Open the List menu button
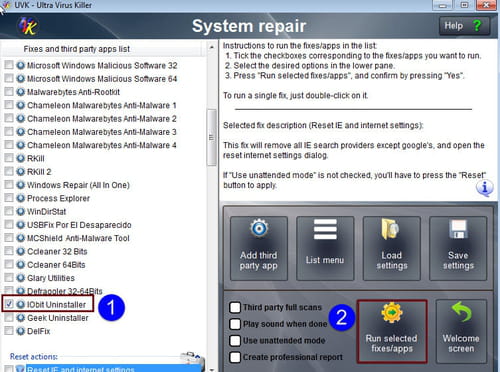500x372 pixels. (x=325, y=248)
